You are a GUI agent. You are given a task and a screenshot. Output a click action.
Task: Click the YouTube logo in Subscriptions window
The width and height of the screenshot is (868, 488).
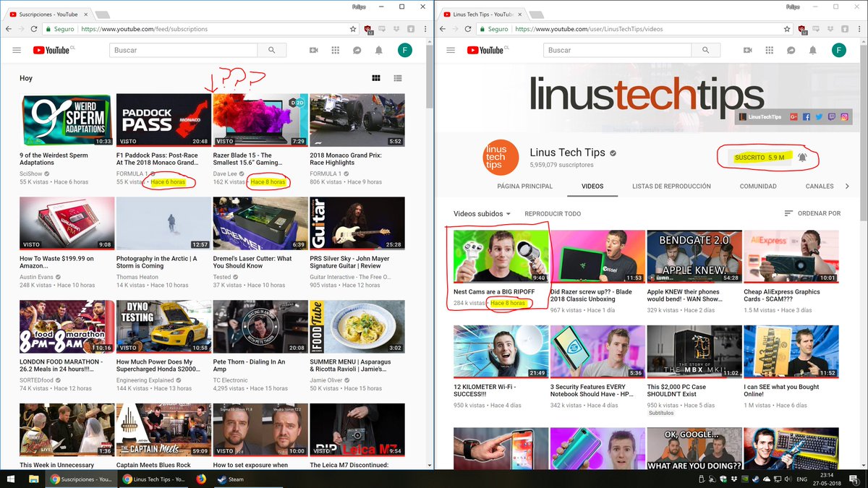point(53,50)
